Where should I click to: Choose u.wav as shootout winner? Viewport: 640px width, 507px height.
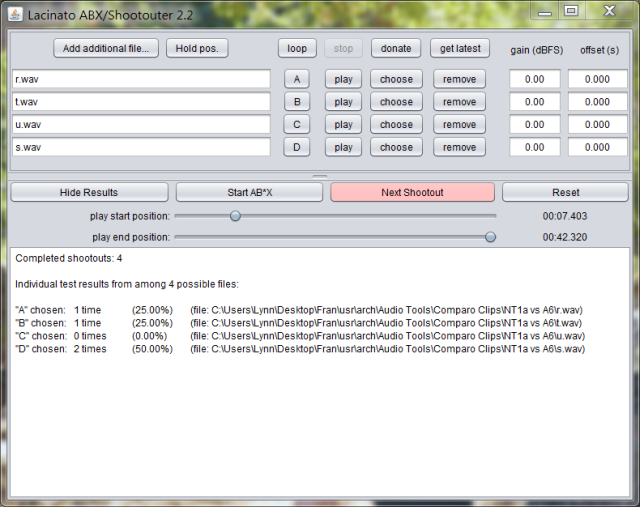coord(396,125)
